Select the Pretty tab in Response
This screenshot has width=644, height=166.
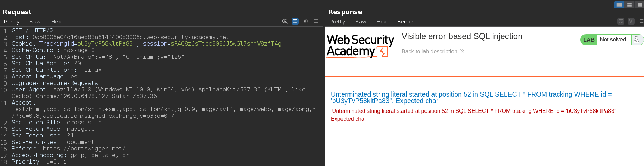(337, 21)
